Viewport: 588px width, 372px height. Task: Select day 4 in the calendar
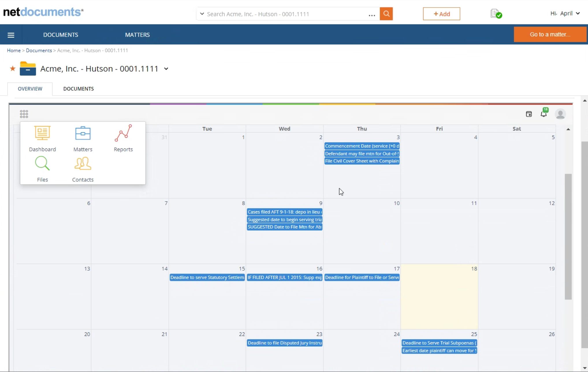pos(439,165)
